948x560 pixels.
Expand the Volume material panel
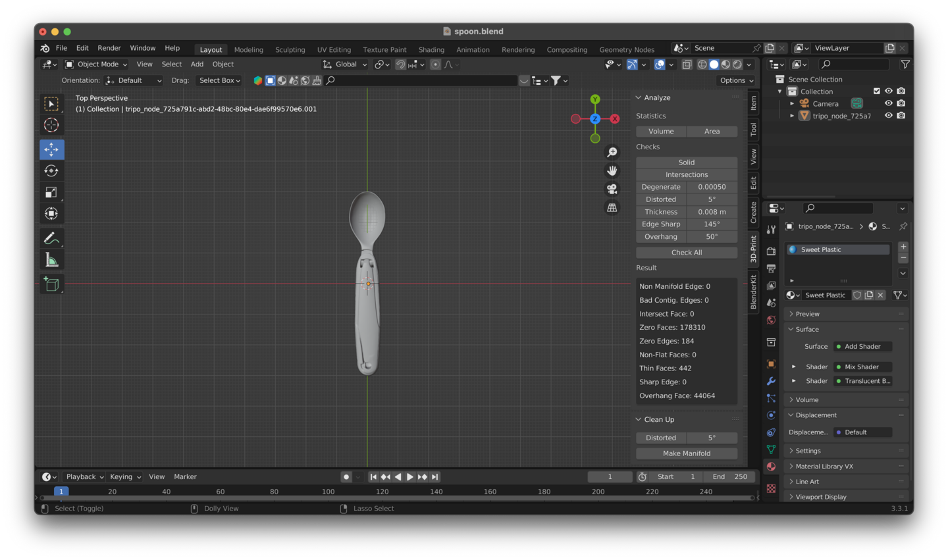point(806,399)
